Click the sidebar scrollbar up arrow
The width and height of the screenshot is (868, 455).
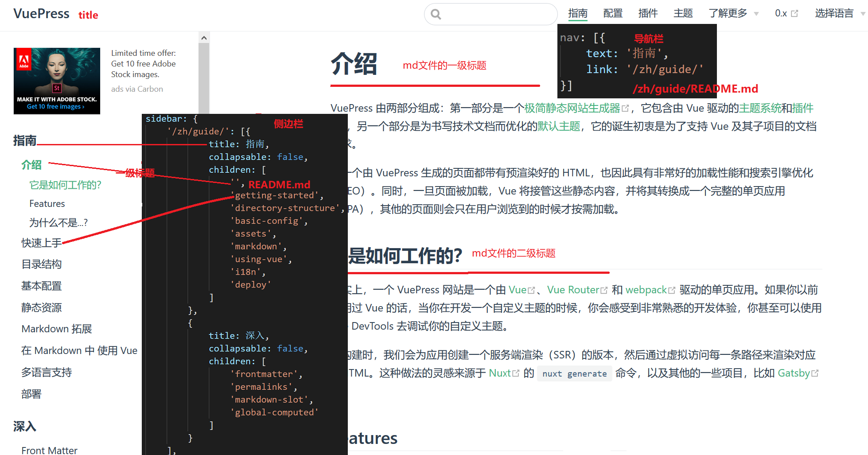pos(204,38)
